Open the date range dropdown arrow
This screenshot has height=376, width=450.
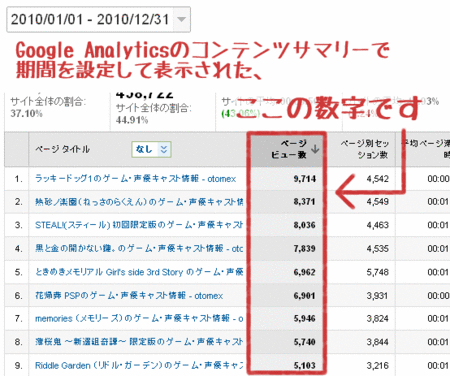(x=182, y=19)
